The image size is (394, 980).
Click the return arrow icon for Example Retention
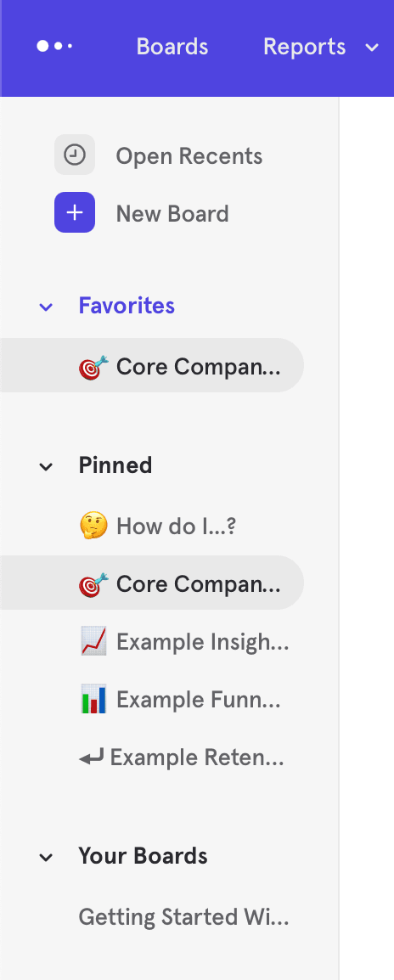92,758
